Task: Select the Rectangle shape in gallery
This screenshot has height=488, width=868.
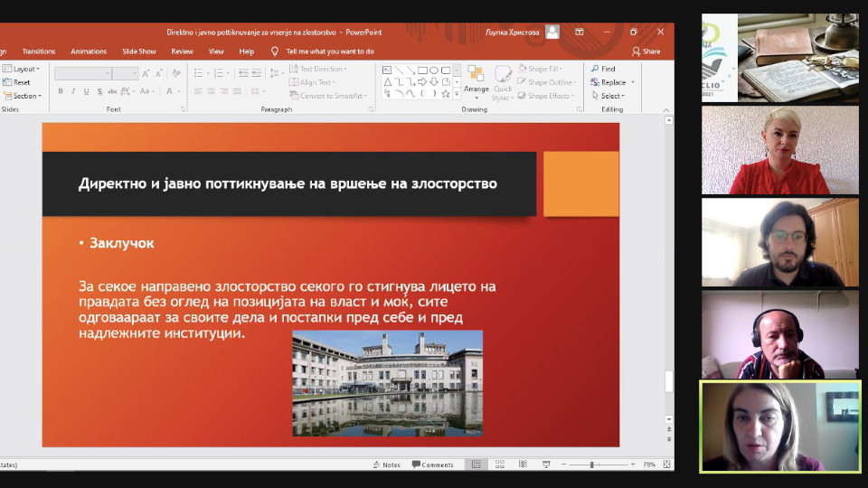Action: pos(422,70)
